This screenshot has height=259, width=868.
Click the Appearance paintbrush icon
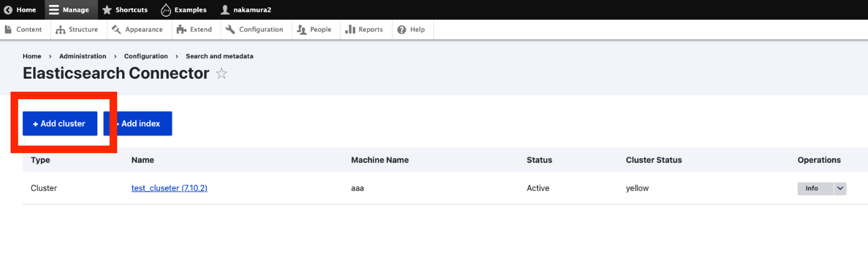coord(116,29)
